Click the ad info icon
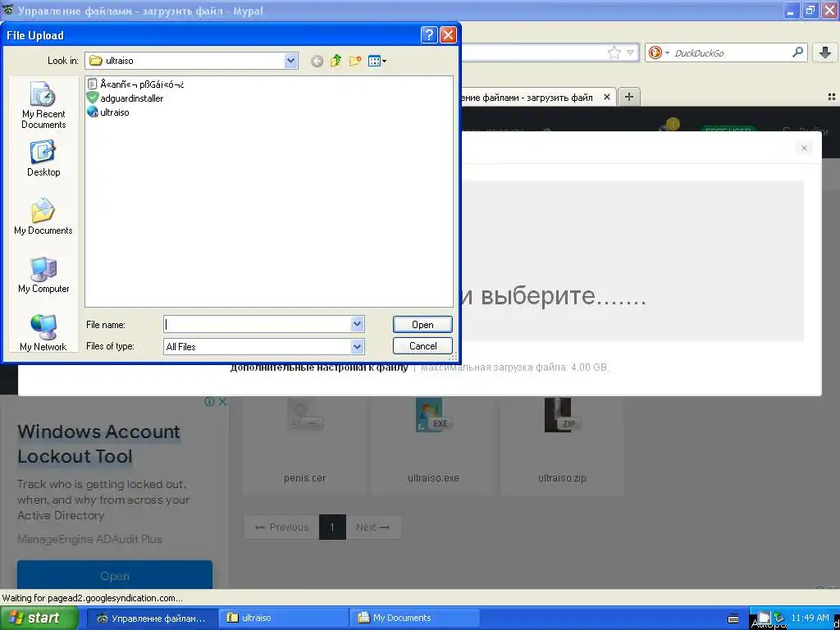Image resolution: width=840 pixels, height=630 pixels. (x=209, y=401)
